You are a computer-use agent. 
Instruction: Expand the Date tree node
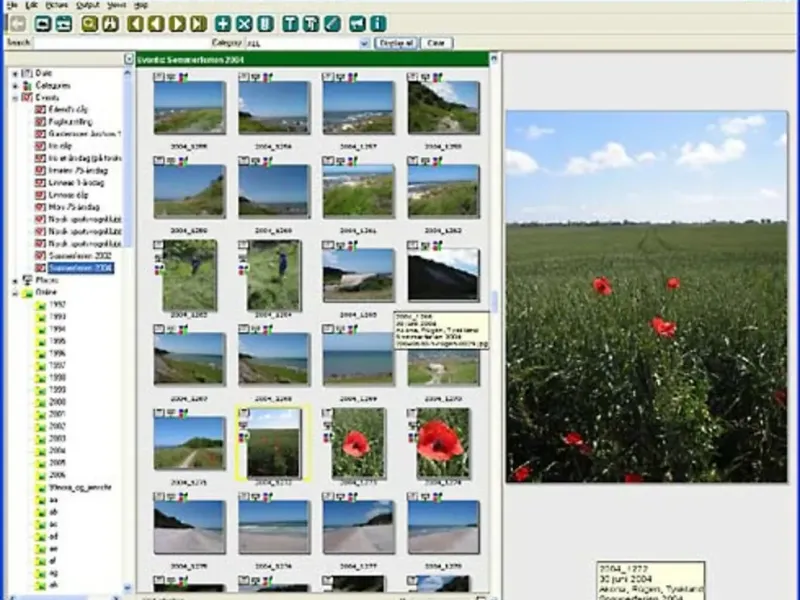tap(15, 73)
